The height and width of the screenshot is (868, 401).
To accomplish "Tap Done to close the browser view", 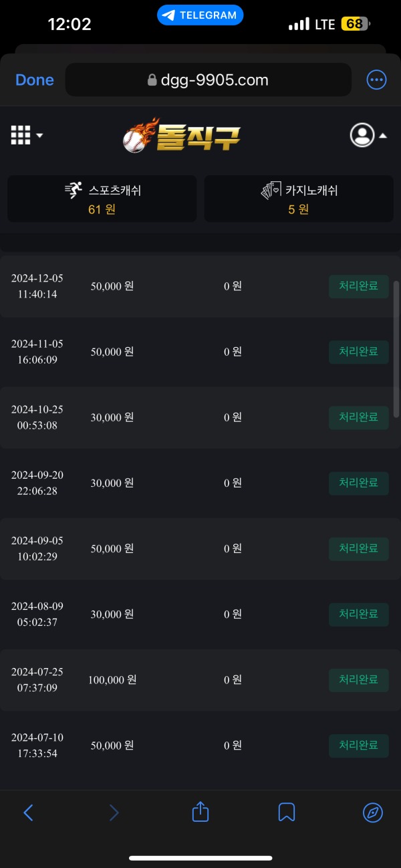I will [34, 80].
